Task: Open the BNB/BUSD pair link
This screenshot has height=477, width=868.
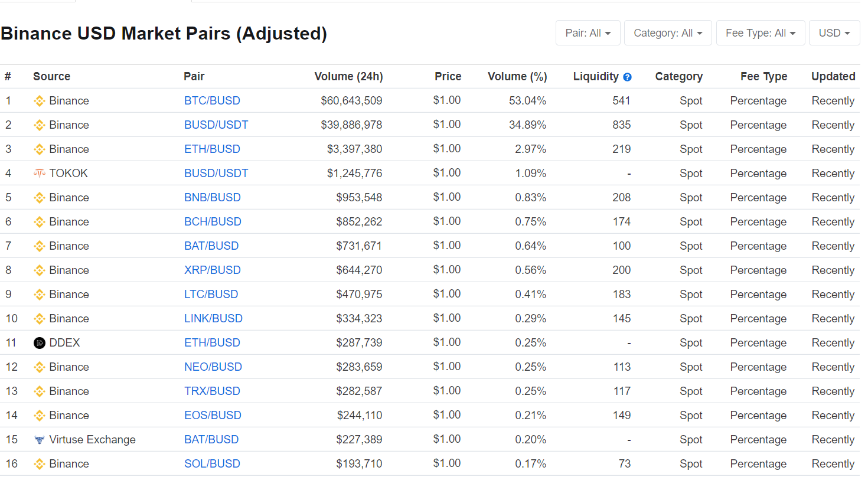Action: point(213,198)
